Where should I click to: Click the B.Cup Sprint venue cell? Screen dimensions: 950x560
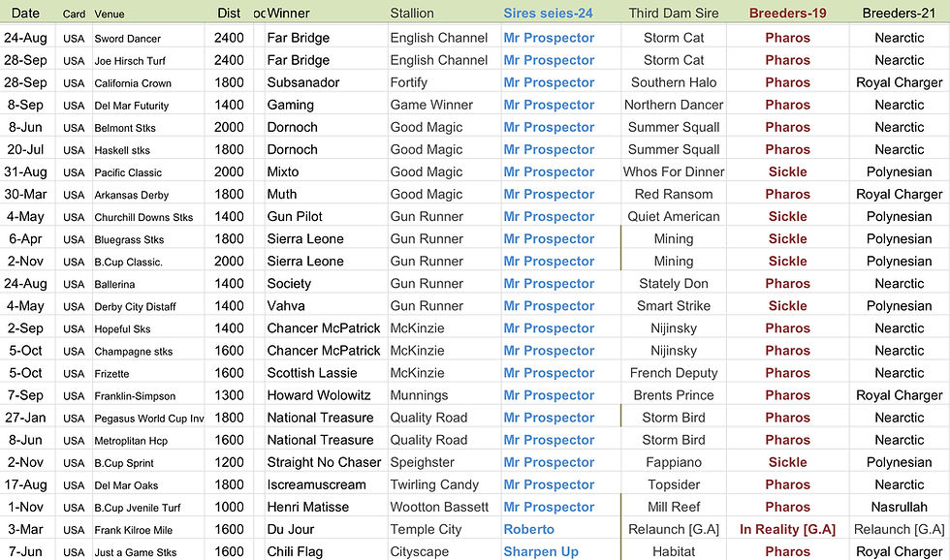[124, 464]
